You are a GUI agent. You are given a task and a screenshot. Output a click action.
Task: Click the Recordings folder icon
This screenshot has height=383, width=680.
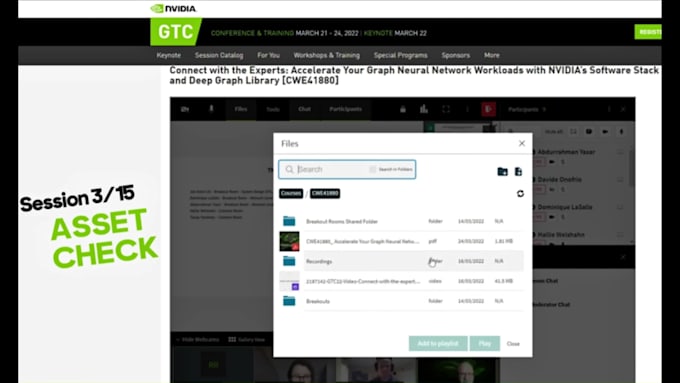click(289, 261)
